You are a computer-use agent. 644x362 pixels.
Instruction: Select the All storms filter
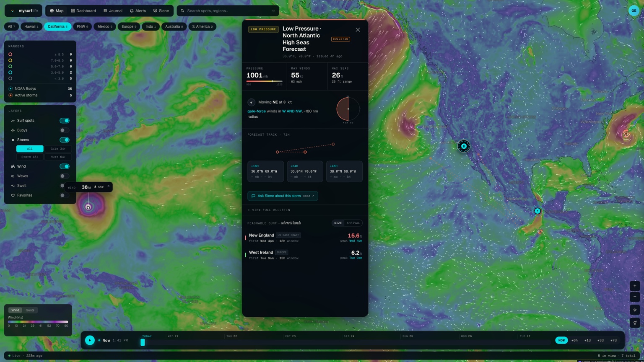30,149
